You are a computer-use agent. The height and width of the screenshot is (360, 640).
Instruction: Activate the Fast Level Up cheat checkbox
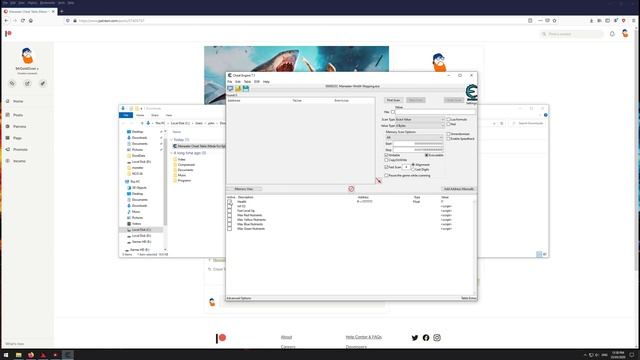point(229,211)
